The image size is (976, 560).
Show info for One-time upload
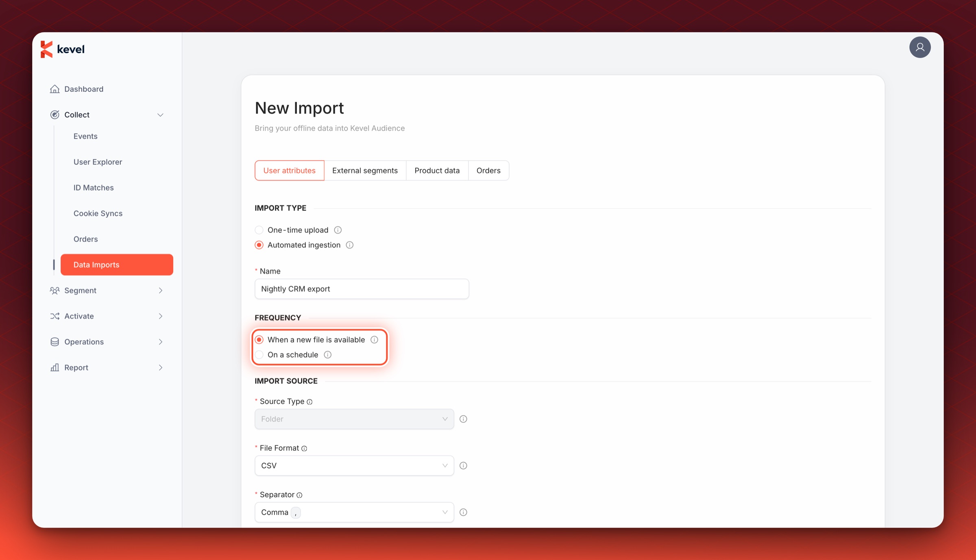pos(338,230)
